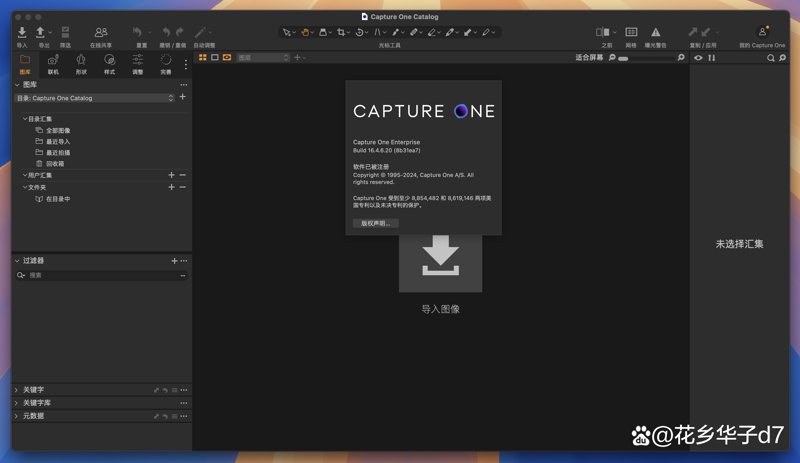This screenshot has height=463, width=800.
Task: Expand the 关键字库 keyword library panel
Action: point(16,403)
